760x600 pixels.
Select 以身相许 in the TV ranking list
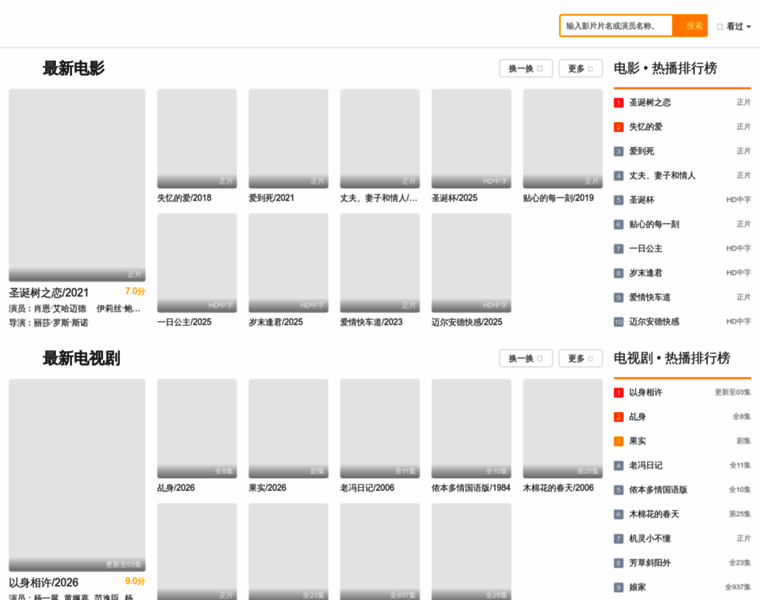click(x=682, y=392)
